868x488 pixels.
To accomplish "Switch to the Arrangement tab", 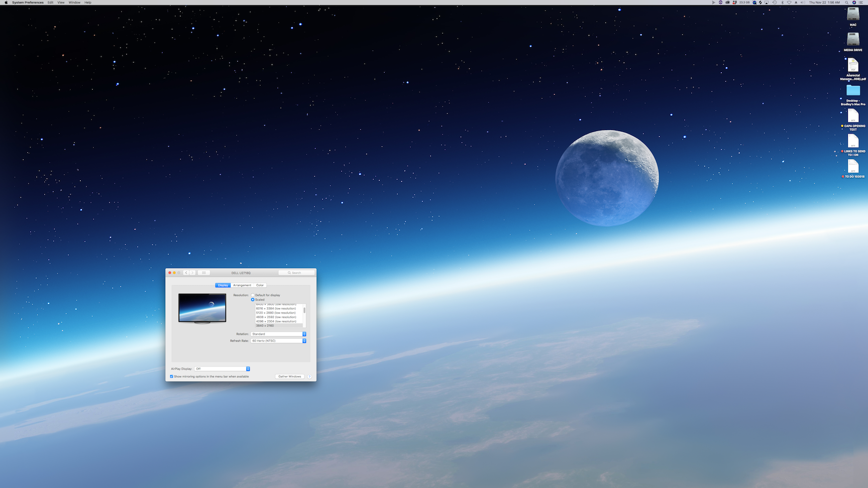I will coord(242,285).
